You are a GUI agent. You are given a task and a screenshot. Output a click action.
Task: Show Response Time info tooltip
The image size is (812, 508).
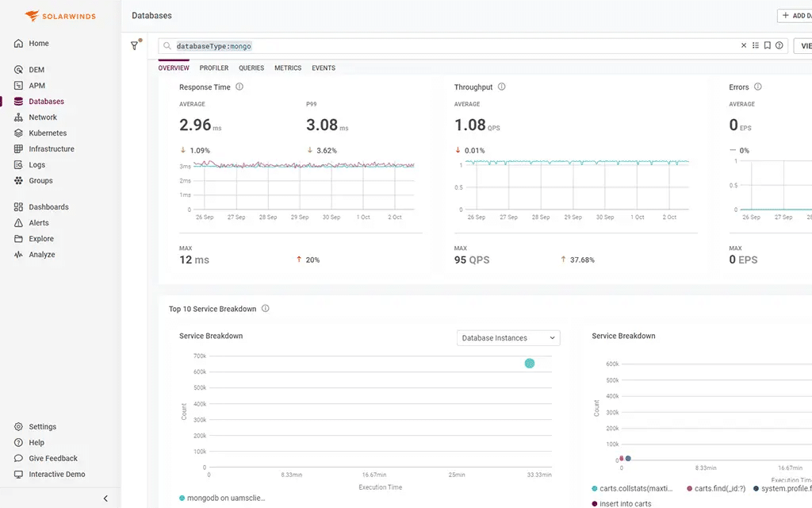point(239,87)
